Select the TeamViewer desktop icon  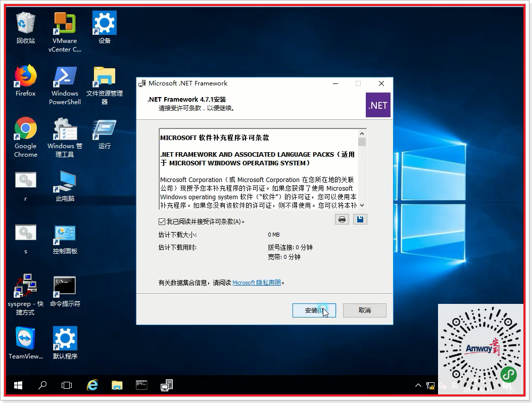(25, 343)
